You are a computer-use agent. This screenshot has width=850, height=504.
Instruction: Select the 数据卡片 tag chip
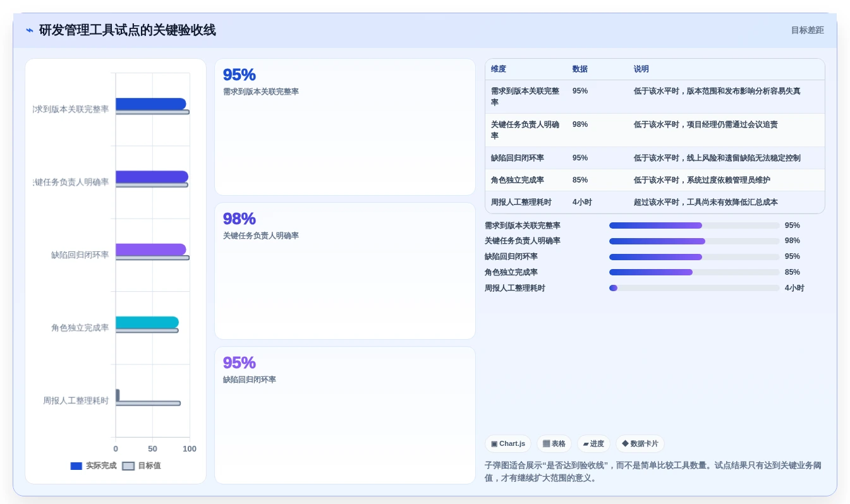point(640,444)
